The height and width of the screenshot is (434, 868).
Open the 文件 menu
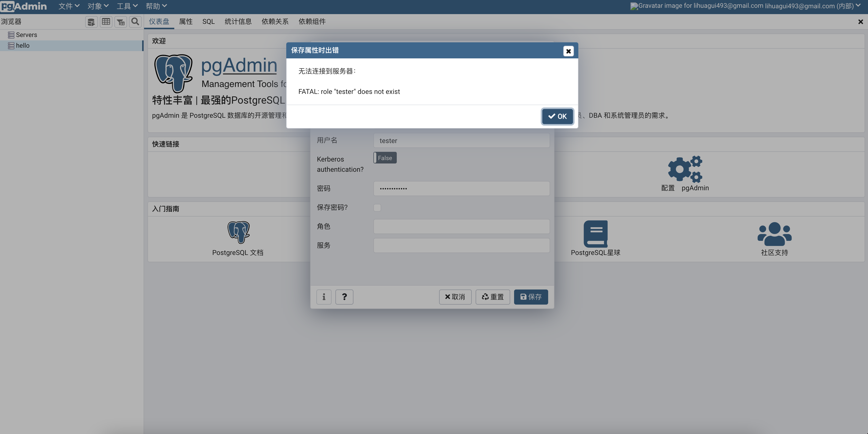click(x=69, y=6)
